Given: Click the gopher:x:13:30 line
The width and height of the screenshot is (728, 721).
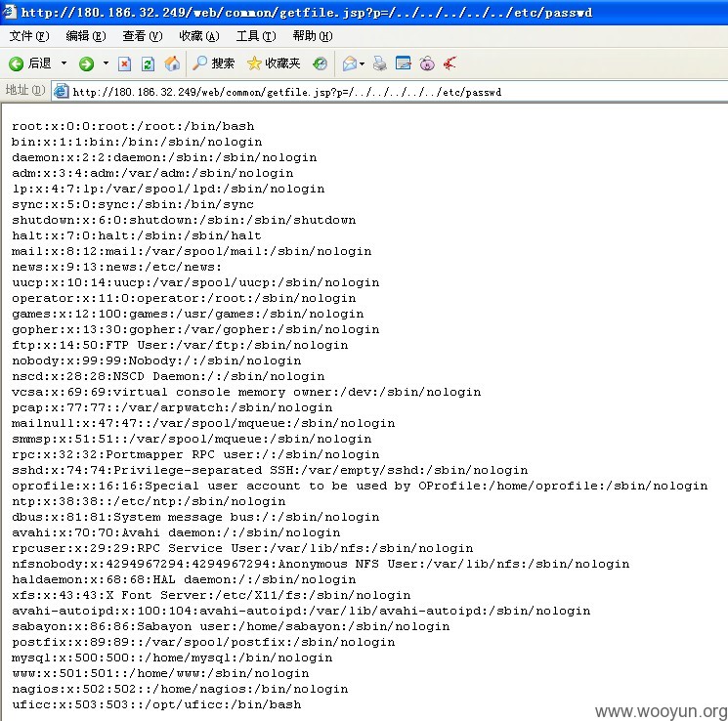Looking at the screenshot, I should pyautogui.click(x=195, y=329).
